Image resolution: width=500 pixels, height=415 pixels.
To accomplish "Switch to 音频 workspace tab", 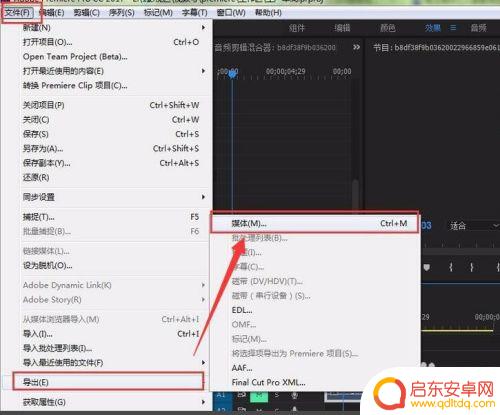I will click(478, 28).
